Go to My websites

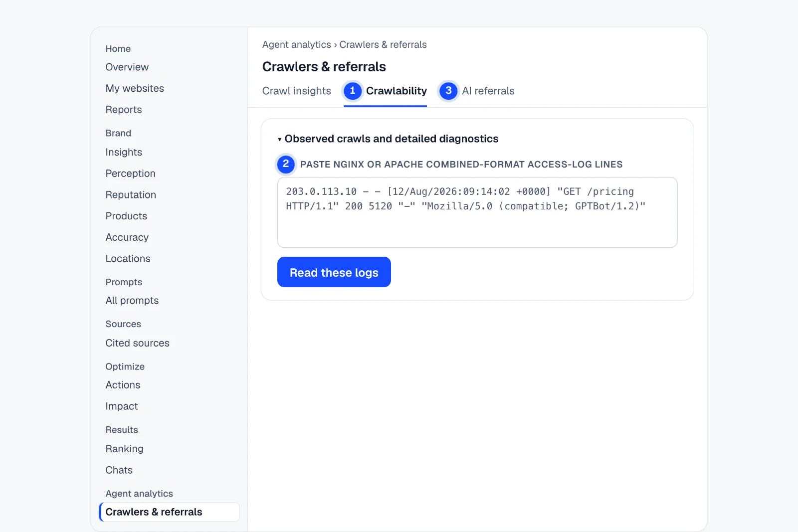[135, 88]
